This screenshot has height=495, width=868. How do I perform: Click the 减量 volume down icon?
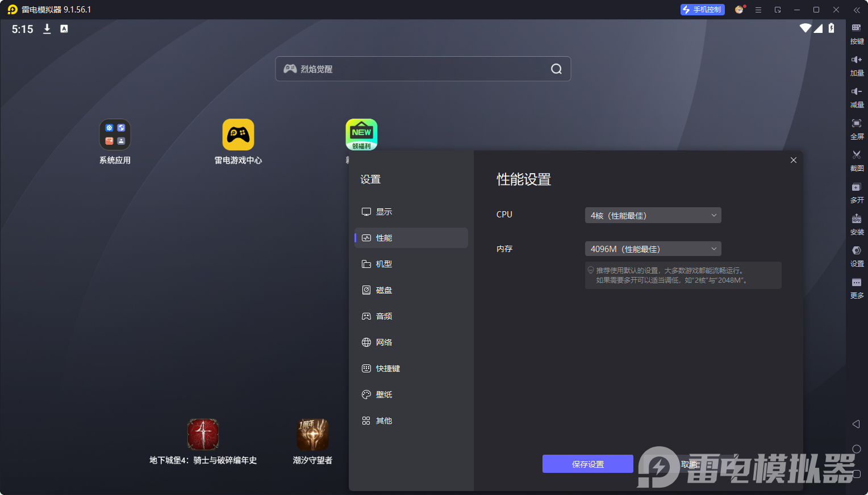tap(857, 91)
